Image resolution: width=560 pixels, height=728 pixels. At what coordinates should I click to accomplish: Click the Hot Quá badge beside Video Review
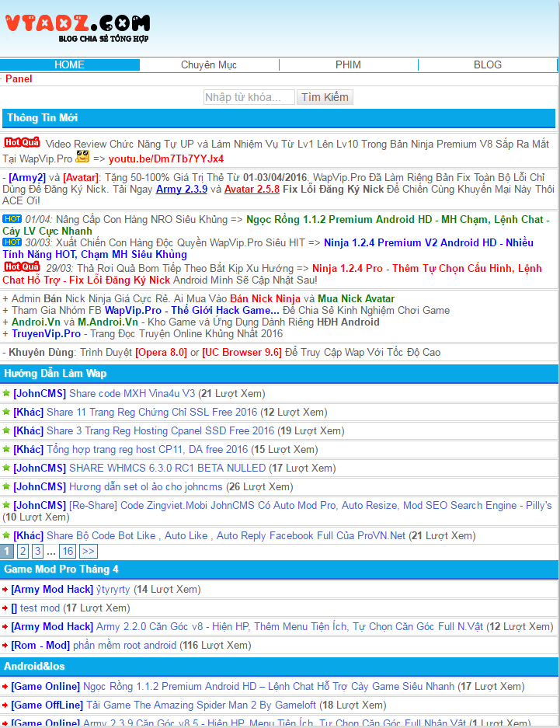[22, 142]
